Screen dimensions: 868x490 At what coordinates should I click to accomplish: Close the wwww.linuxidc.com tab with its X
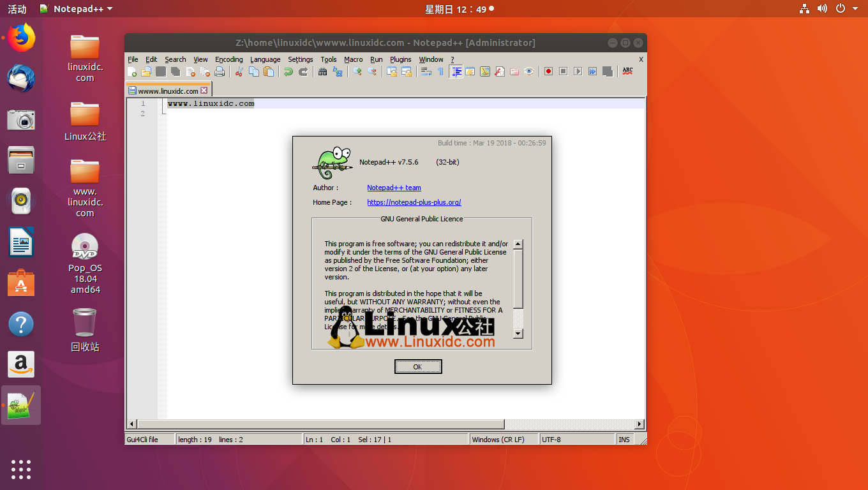pos(204,91)
